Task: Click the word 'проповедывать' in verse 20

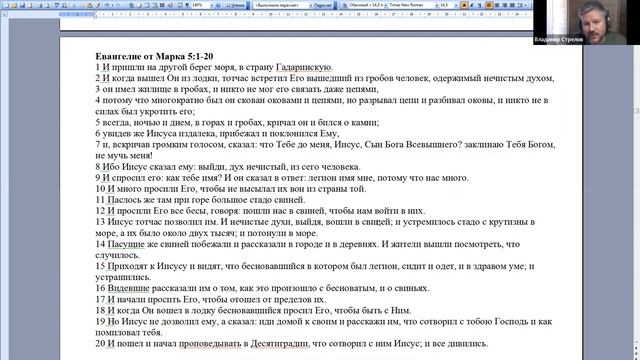Action: [210, 344]
